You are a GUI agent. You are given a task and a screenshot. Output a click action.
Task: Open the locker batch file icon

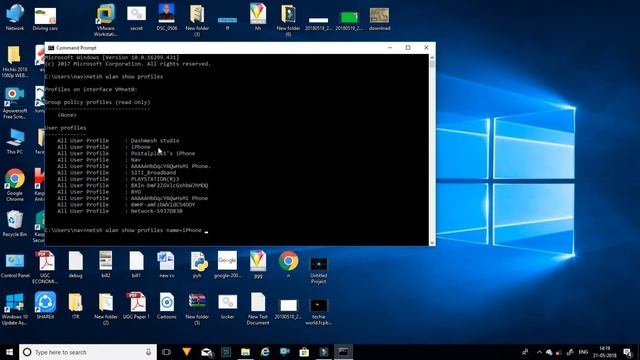(x=227, y=306)
